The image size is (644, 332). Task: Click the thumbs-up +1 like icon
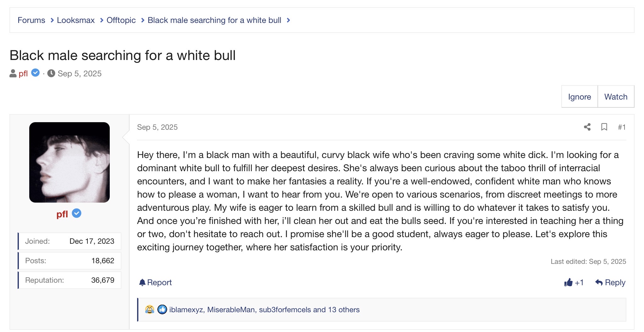569,282
